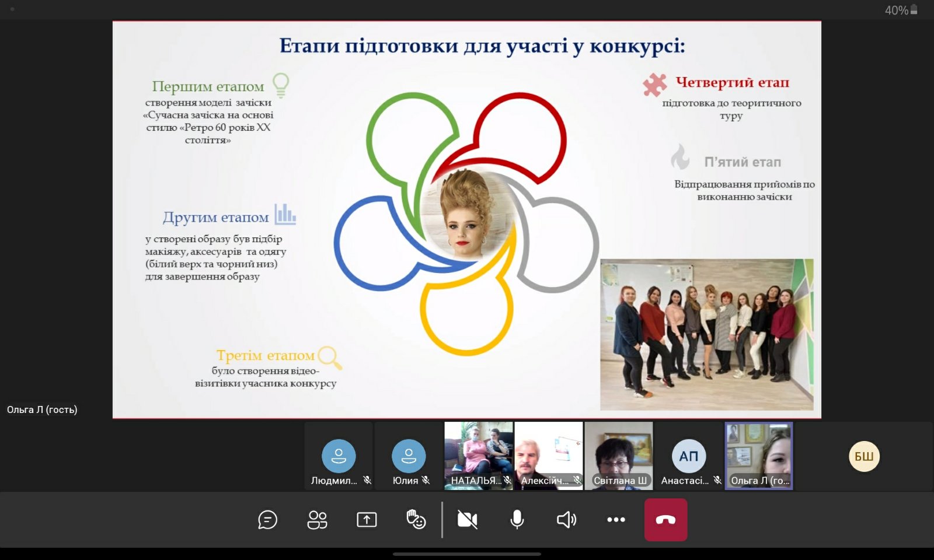Mute the microphone

tap(517, 519)
